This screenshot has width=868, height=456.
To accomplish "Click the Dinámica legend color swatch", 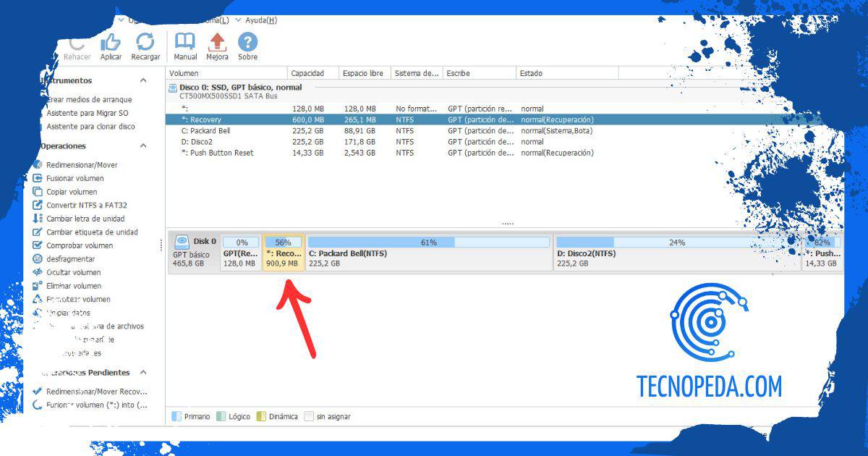I will pyautogui.click(x=261, y=416).
